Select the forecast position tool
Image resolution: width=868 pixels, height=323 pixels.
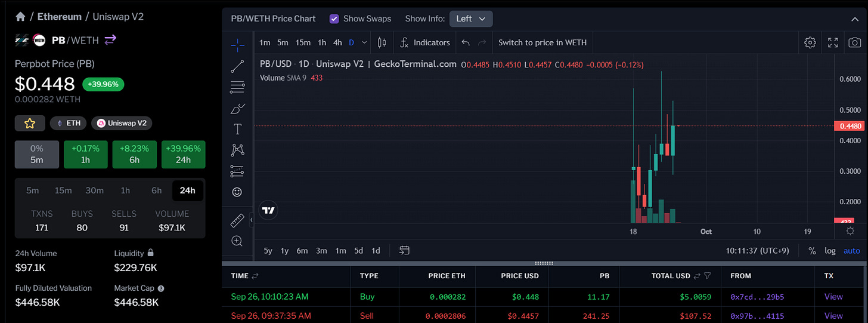click(x=237, y=171)
